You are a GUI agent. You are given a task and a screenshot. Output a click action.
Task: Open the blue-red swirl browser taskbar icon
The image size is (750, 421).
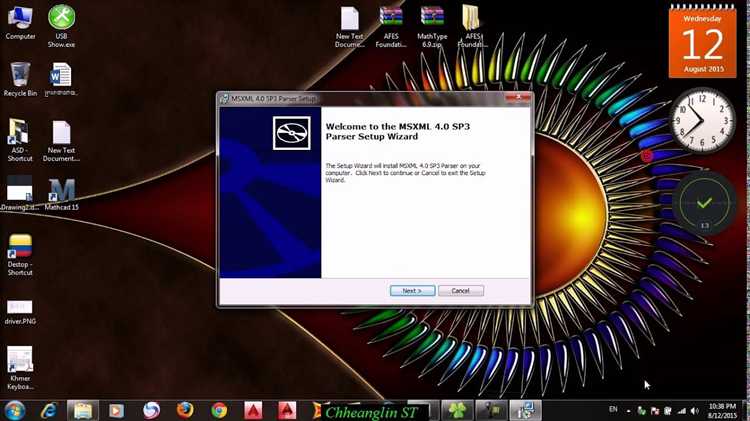tap(151, 410)
